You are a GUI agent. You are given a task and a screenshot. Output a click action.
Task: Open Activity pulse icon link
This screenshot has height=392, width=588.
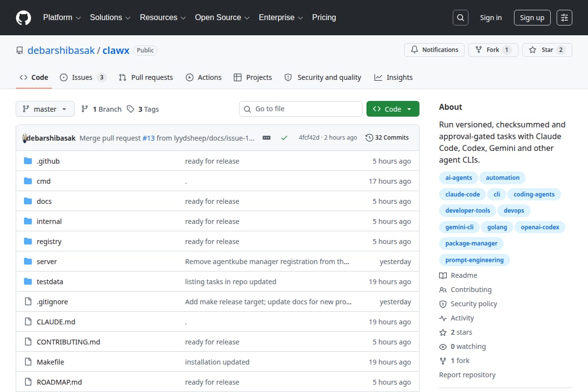443,318
